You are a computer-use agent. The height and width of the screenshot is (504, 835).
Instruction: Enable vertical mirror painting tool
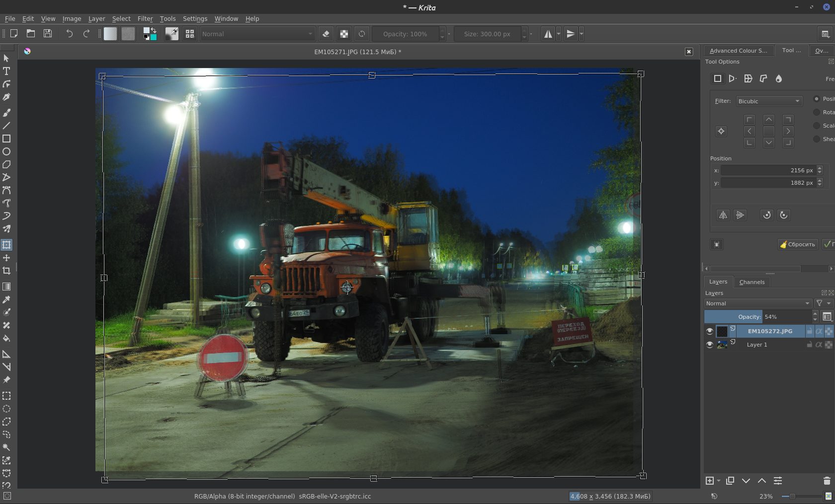click(571, 34)
